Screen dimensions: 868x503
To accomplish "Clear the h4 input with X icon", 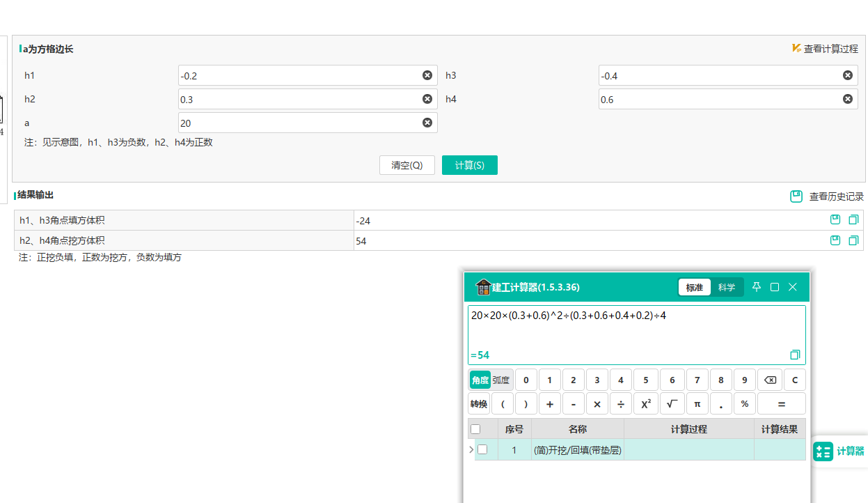I will point(848,99).
